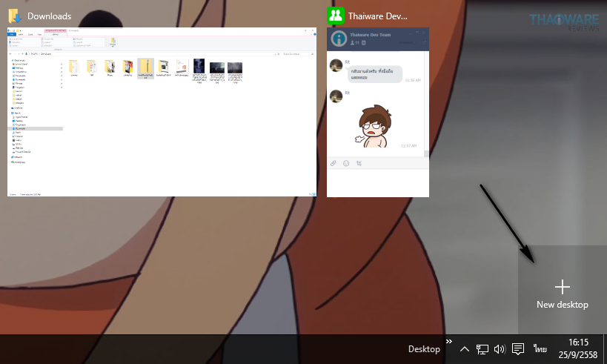Open the Action Center notification icon
The width and height of the screenshot is (607, 364).
pyautogui.click(x=518, y=349)
